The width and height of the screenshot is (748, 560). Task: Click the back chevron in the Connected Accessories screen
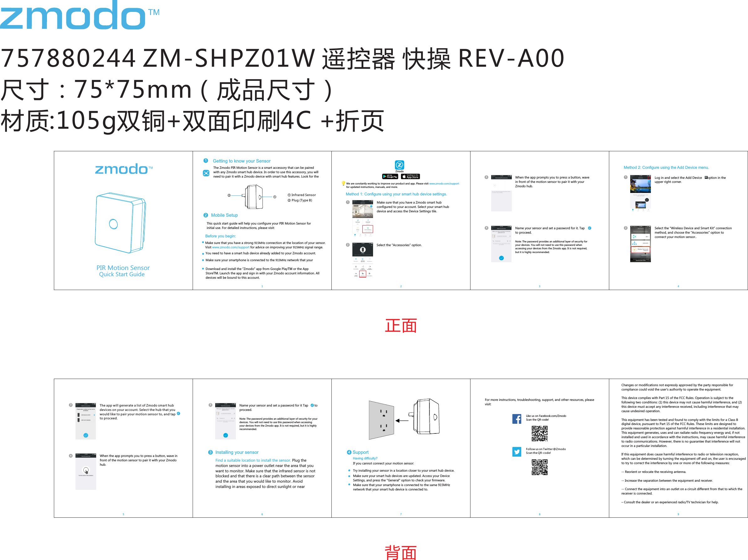click(493, 178)
